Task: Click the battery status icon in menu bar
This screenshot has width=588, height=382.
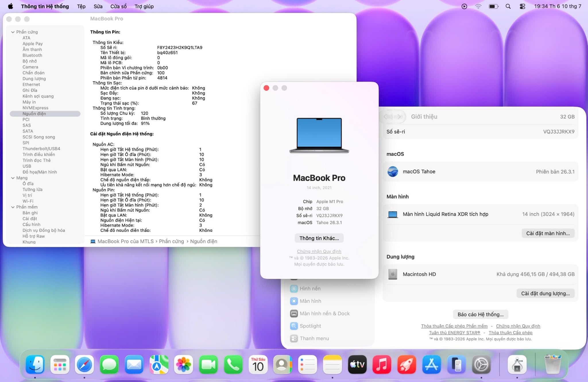Action: click(494, 6)
